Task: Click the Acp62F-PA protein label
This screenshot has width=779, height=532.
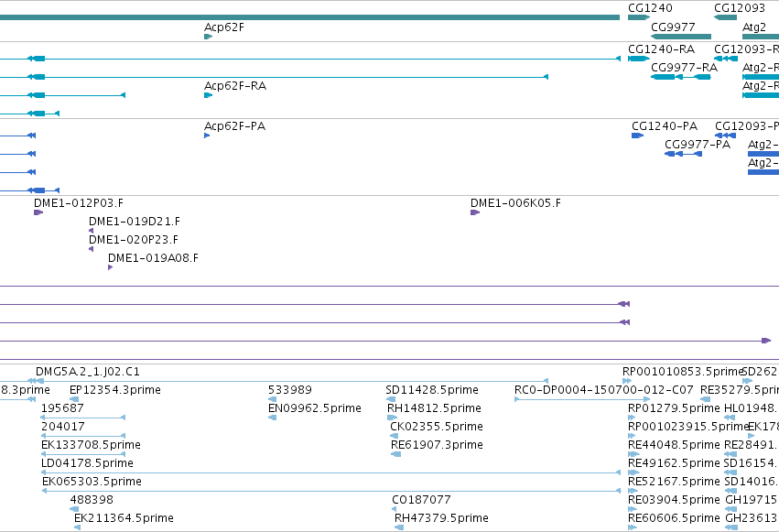Action: coord(234,126)
